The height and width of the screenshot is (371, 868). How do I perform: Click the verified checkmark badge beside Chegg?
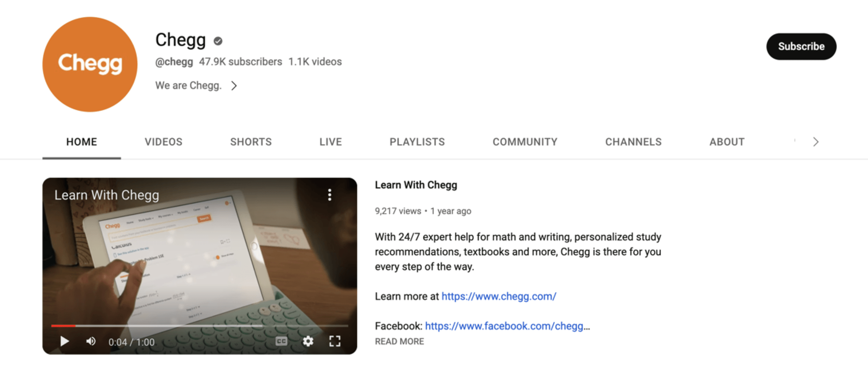(218, 41)
